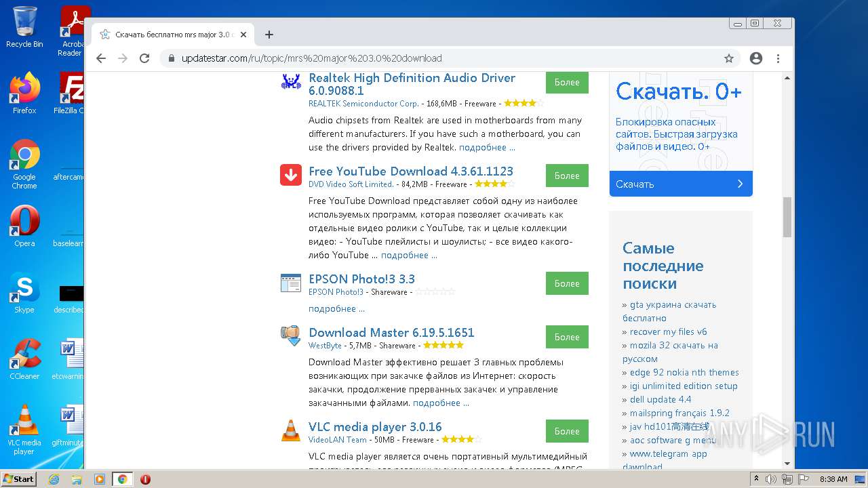
Task: Open the VLC media player desktop icon
Action: 24,430
